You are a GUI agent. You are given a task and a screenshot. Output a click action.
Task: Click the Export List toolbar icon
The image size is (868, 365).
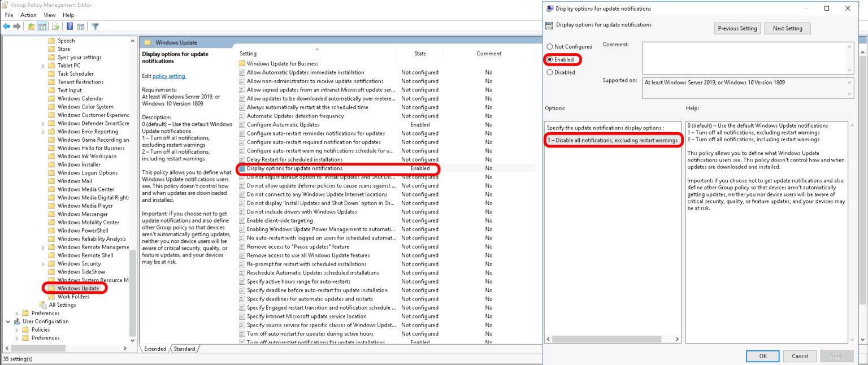(55, 26)
